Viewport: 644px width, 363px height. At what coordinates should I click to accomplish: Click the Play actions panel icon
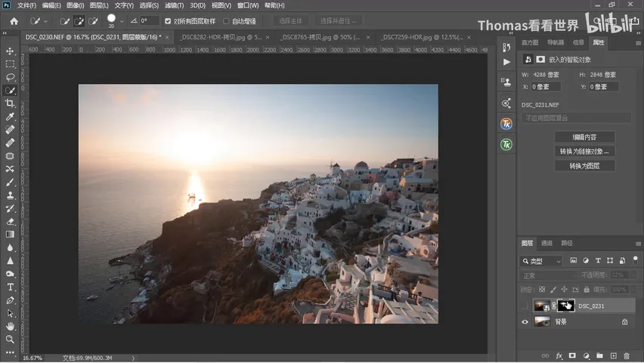click(506, 62)
